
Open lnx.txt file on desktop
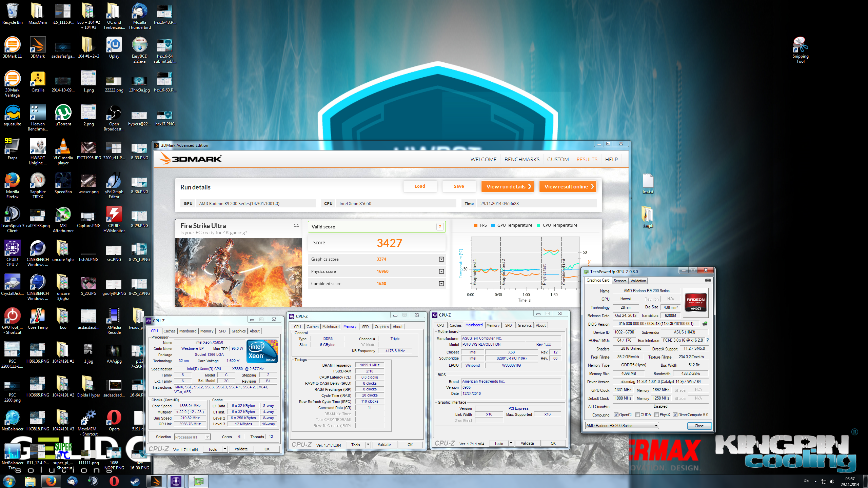(648, 183)
